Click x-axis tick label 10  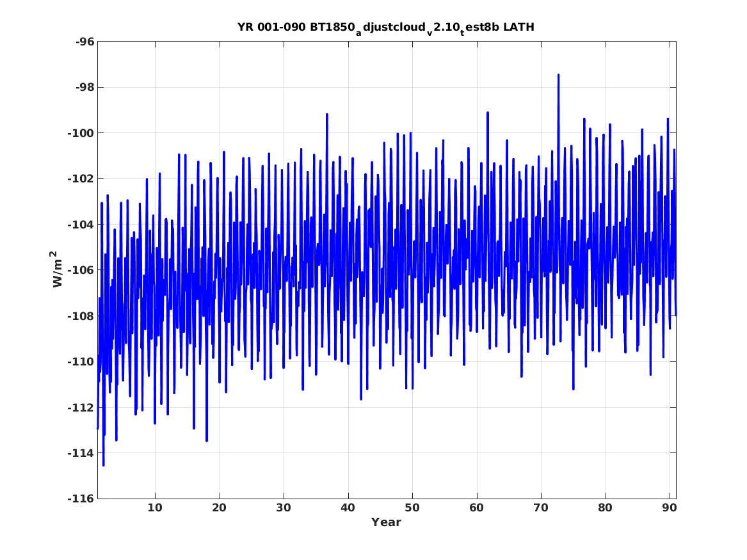coord(155,508)
